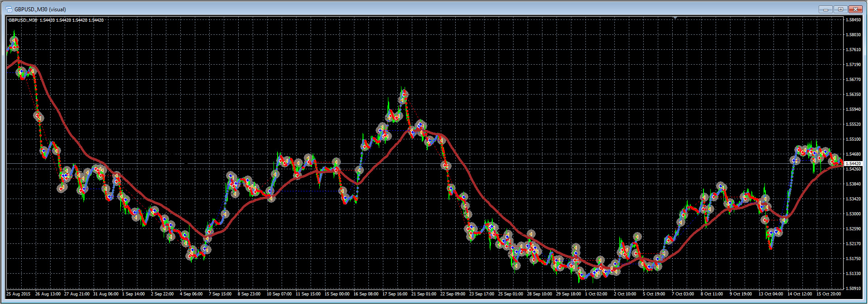This screenshot has height=304, width=868.
Task: Click the current price label 1.54420 on axis
Action: [854, 163]
